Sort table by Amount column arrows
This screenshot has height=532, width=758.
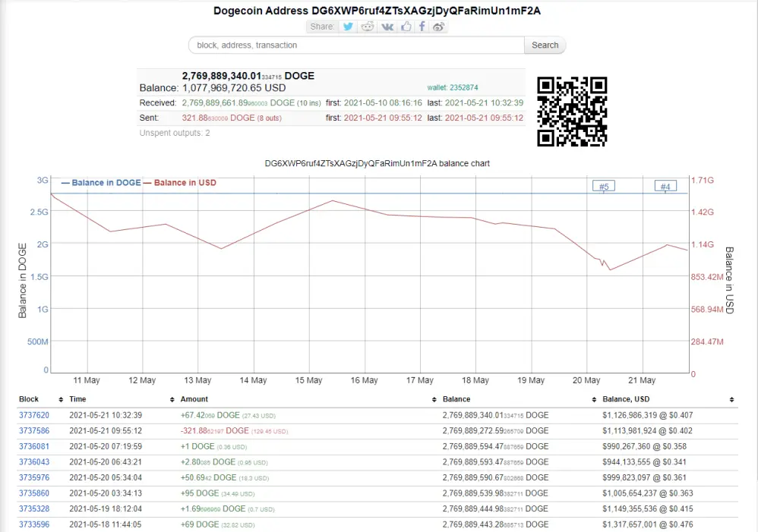(x=434, y=400)
